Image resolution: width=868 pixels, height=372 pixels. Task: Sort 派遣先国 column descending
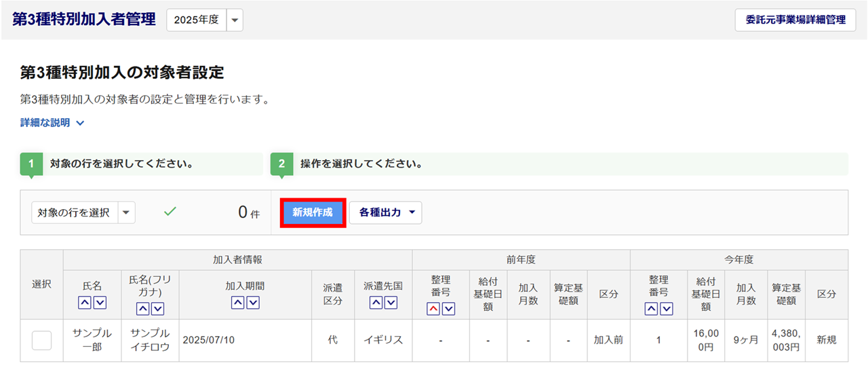point(391,303)
